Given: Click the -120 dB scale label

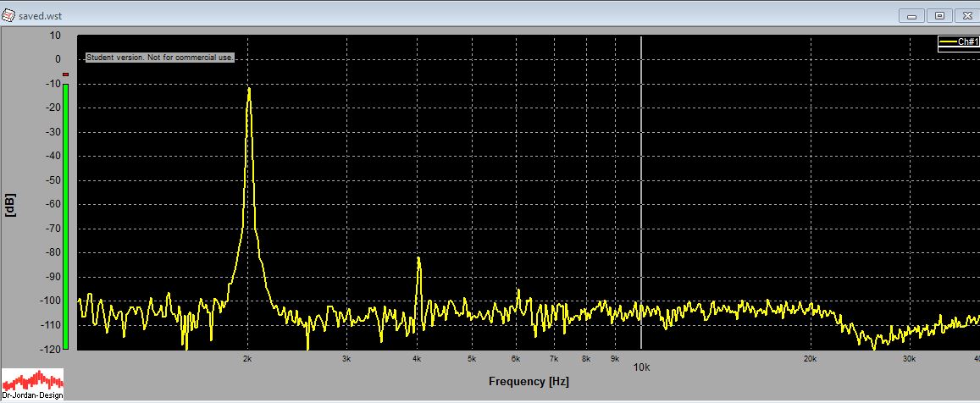Looking at the screenshot, I should [52, 349].
